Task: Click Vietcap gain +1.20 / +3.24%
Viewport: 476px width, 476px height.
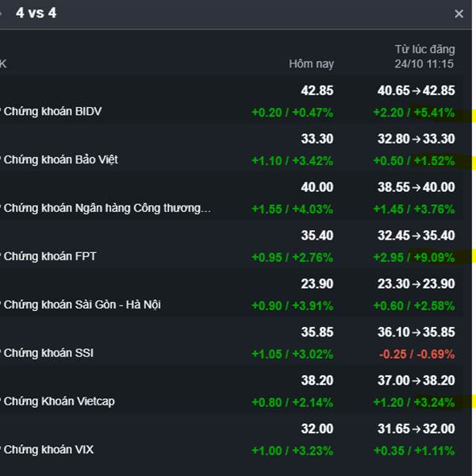Action: [414, 402]
